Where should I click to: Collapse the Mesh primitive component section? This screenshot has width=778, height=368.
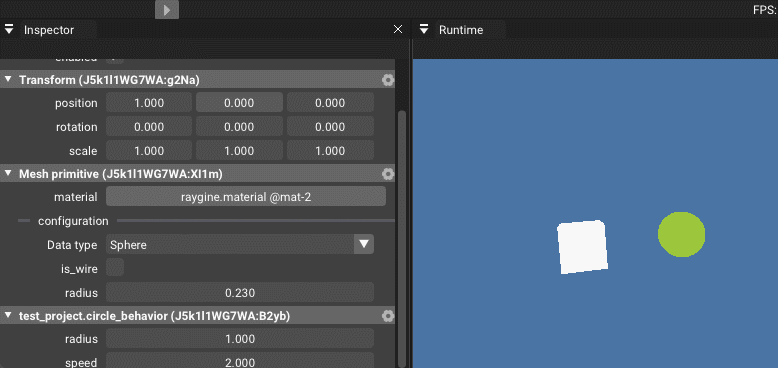click(8, 174)
